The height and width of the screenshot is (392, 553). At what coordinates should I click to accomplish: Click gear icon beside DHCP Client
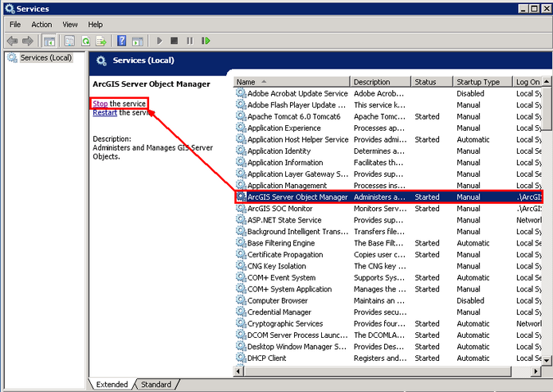[x=241, y=358]
